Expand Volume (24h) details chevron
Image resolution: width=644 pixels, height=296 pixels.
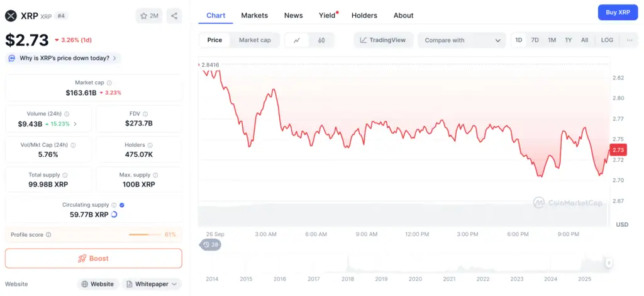pyautogui.click(x=75, y=123)
